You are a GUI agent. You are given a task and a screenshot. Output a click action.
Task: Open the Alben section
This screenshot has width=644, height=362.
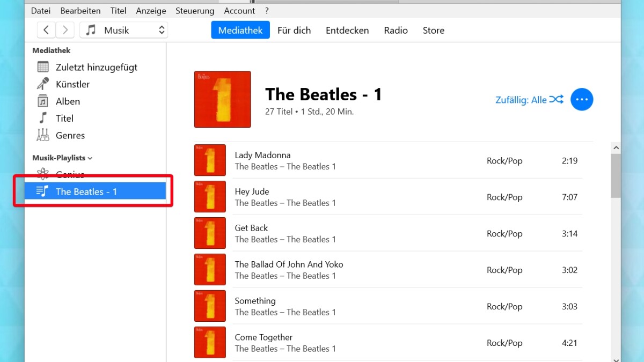pos(68,101)
